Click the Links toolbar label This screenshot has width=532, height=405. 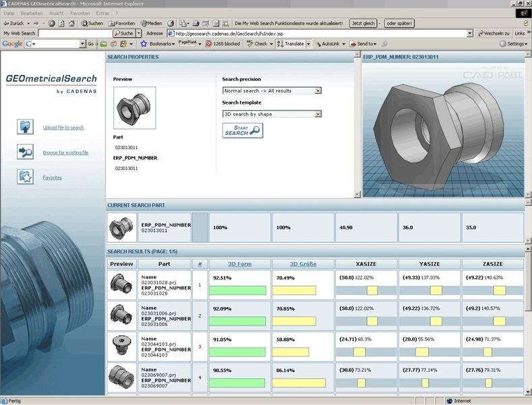[x=519, y=33]
